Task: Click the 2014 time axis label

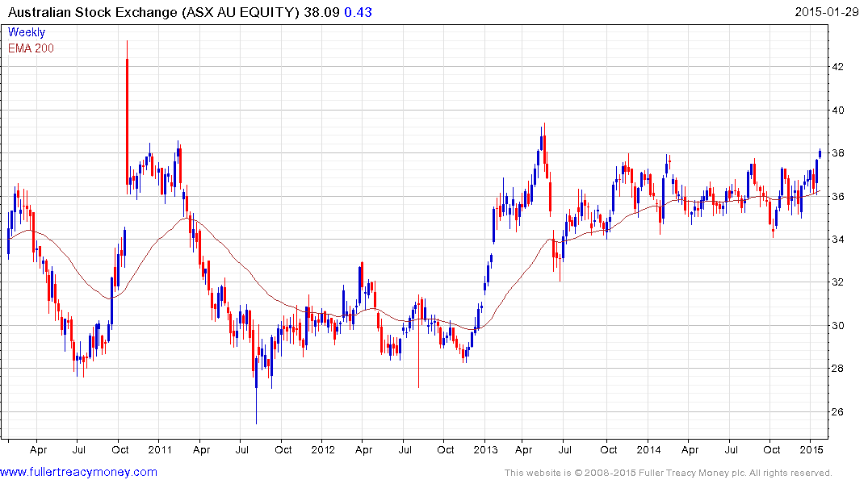Action: [648, 449]
